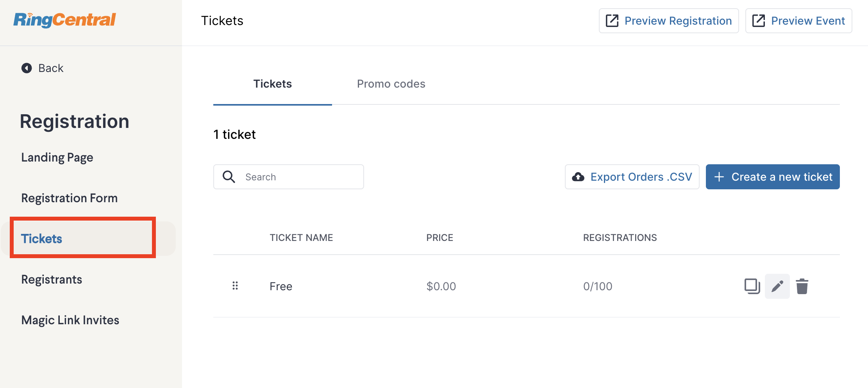
Task: Focus the ticket Search field
Action: click(288, 177)
